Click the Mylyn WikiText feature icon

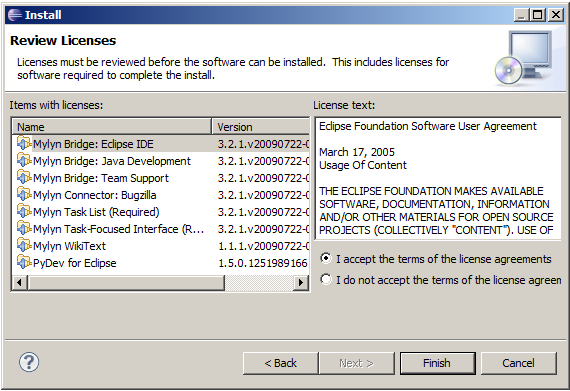point(24,246)
